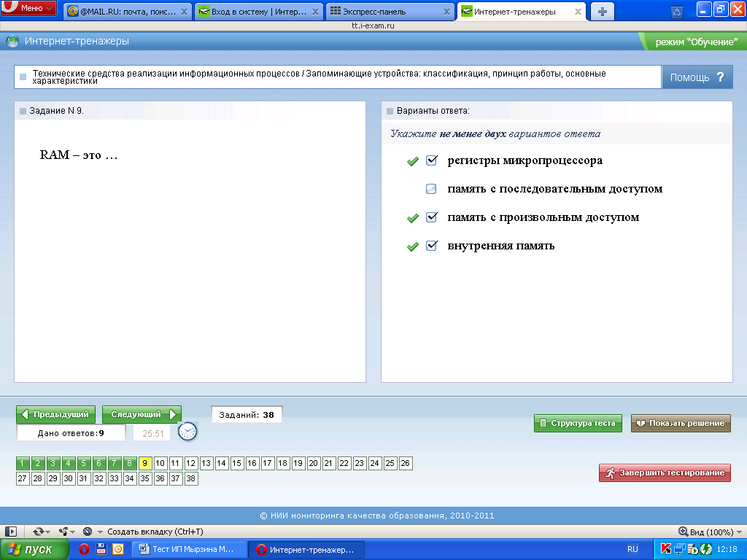
Task: Open the closed tabs trash icon
Action: click(677, 12)
